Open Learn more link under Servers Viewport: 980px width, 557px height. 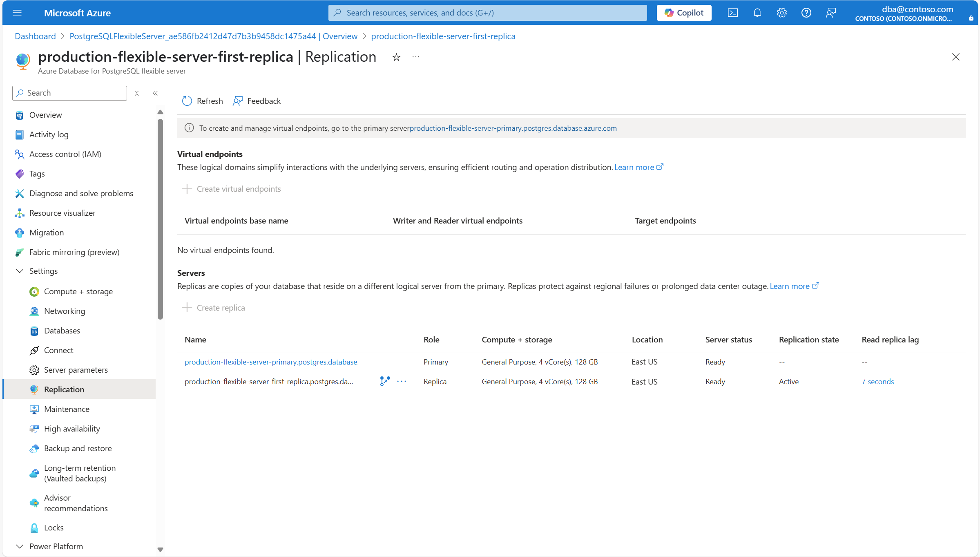[795, 286]
